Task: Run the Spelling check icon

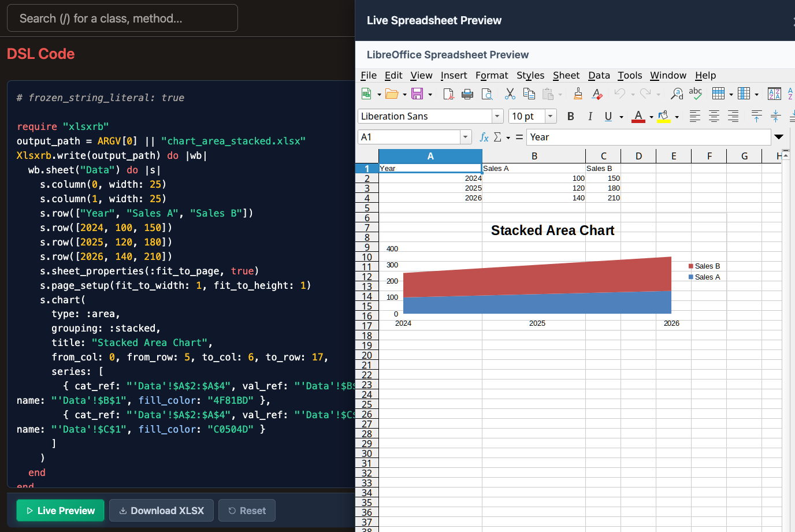Action: [x=696, y=94]
